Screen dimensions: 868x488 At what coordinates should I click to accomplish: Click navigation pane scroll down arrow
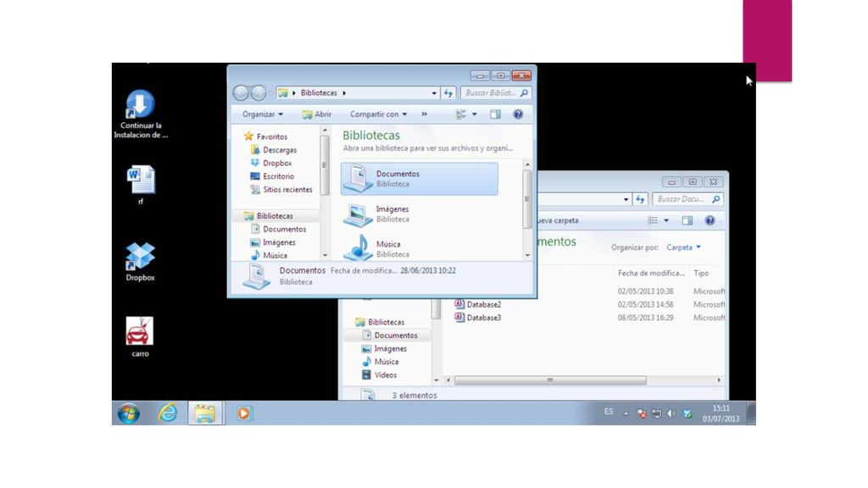coord(325,255)
